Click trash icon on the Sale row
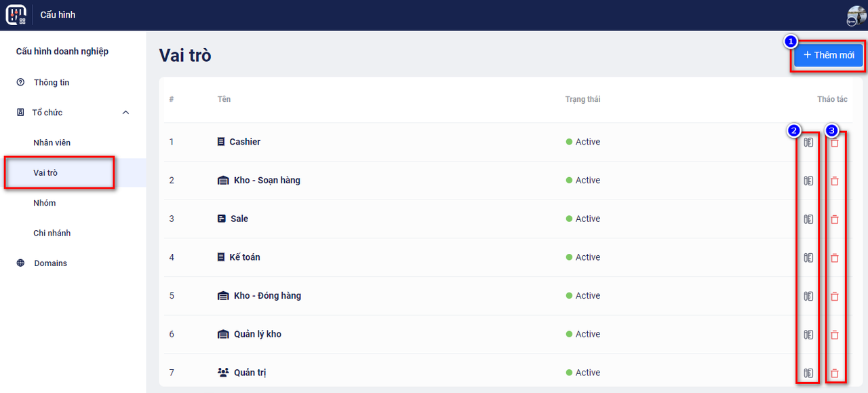 tap(835, 219)
